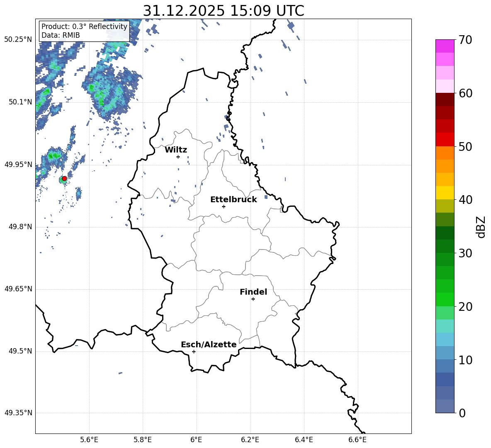Click the 60 tick label on colorbar
The image size is (491, 448).
(465, 93)
